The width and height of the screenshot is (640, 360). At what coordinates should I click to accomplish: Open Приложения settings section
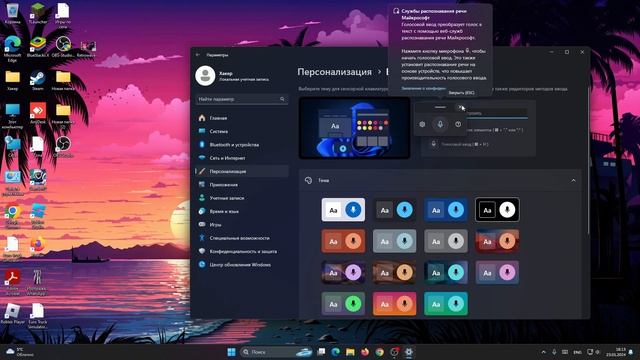[242, 184]
